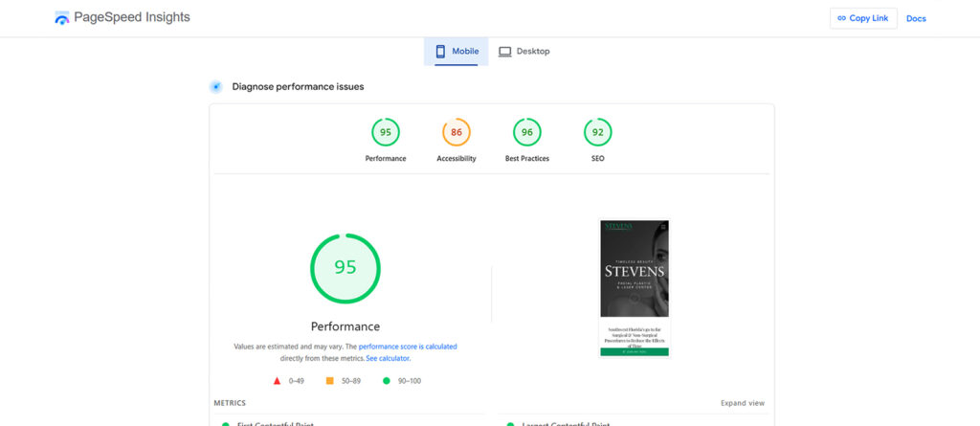Click the large Performance 95 circular gauge
Image resolution: width=980 pixels, height=426 pixels.
click(x=345, y=267)
